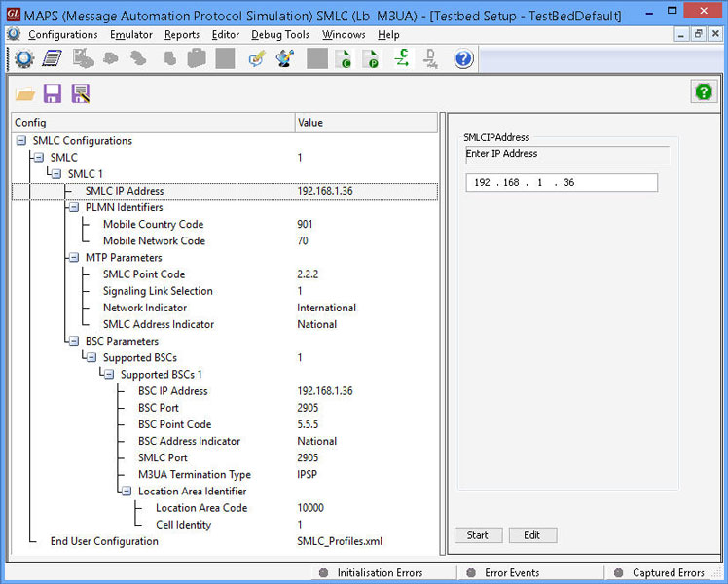Image resolution: width=728 pixels, height=584 pixels.
Task: Open the Help menu
Action: tap(388, 35)
